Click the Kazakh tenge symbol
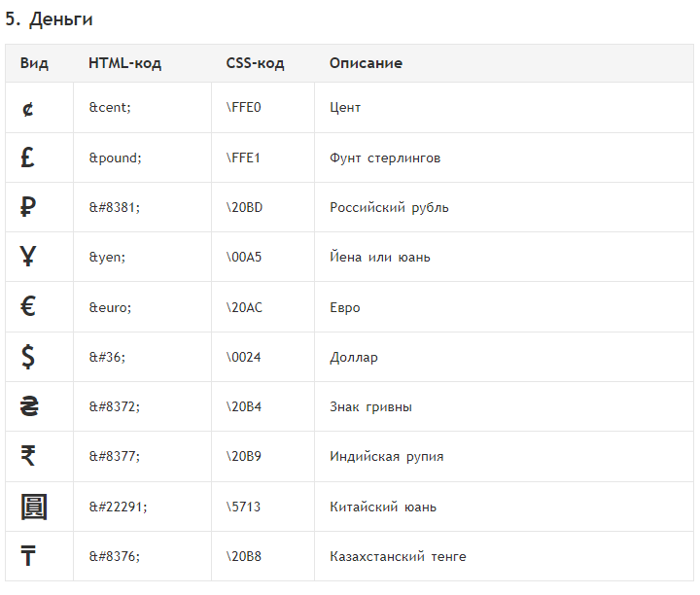This screenshot has width=700, height=595. 27,556
